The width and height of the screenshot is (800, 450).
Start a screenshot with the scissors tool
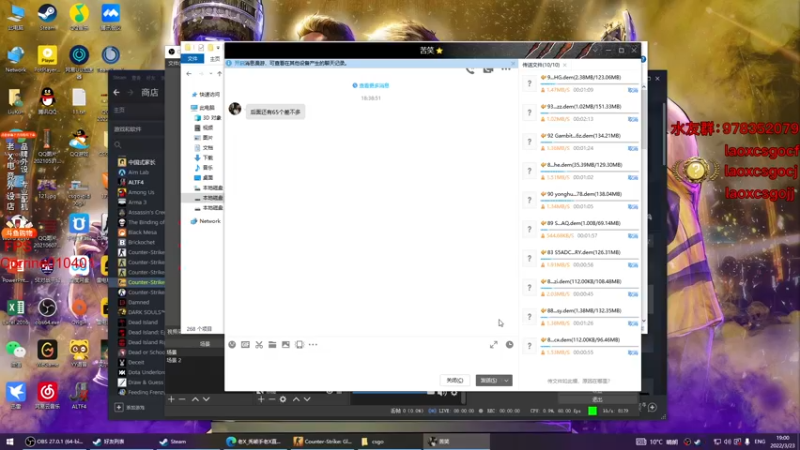[259, 345]
